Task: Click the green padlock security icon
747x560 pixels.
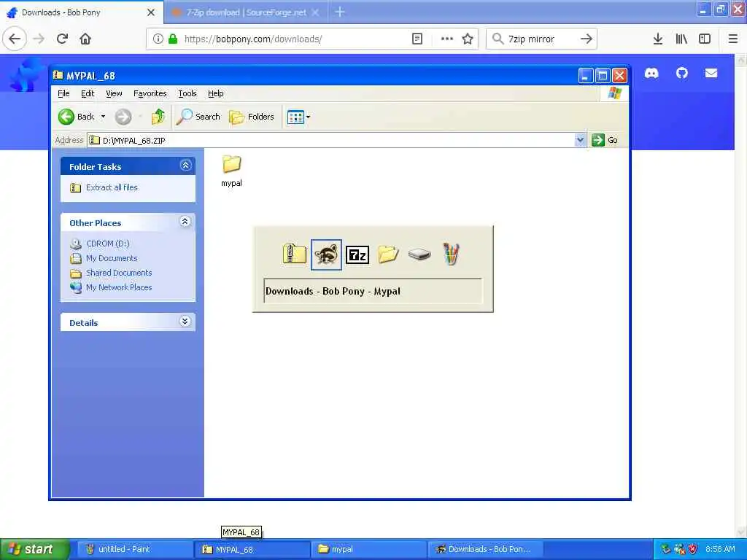Action: click(x=173, y=39)
